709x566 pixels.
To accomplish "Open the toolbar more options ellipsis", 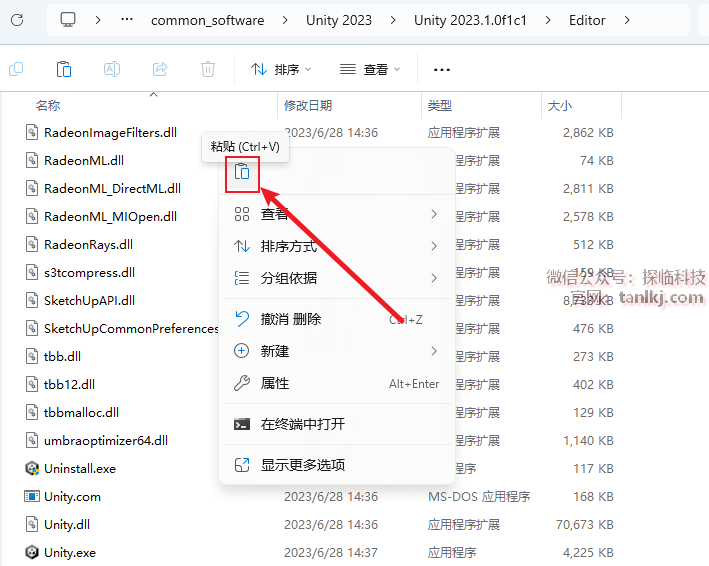I will click(441, 70).
